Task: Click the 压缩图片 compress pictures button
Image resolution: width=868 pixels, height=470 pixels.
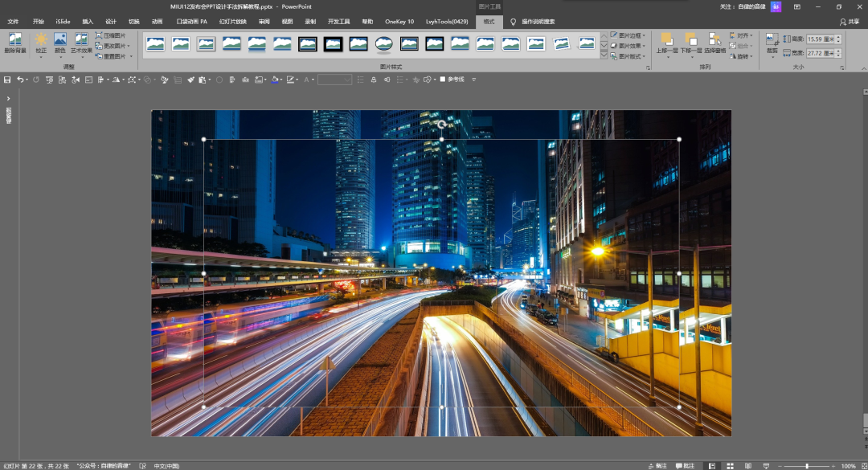Action: point(111,36)
